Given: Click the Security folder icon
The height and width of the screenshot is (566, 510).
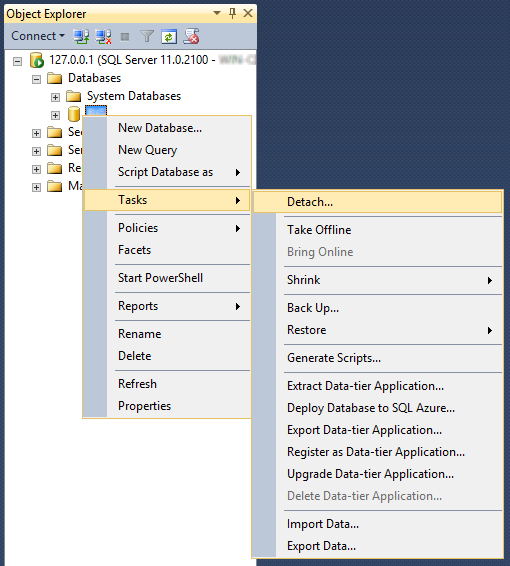Looking at the screenshot, I should (x=55, y=132).
